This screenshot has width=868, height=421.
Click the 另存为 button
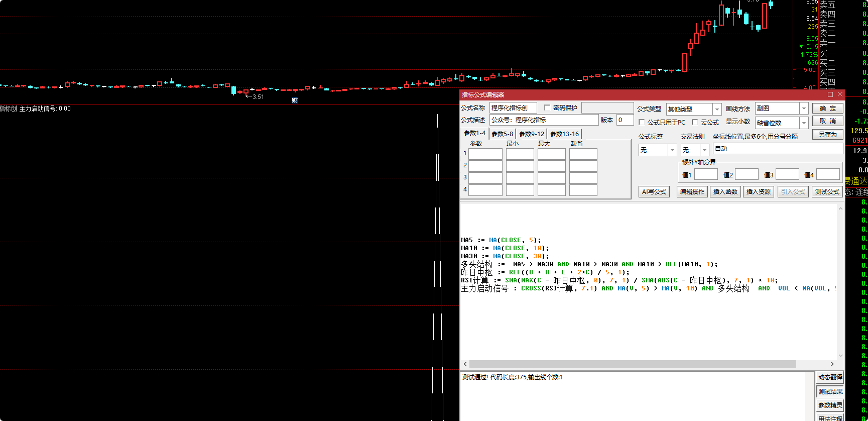click(x=827, y=135)
